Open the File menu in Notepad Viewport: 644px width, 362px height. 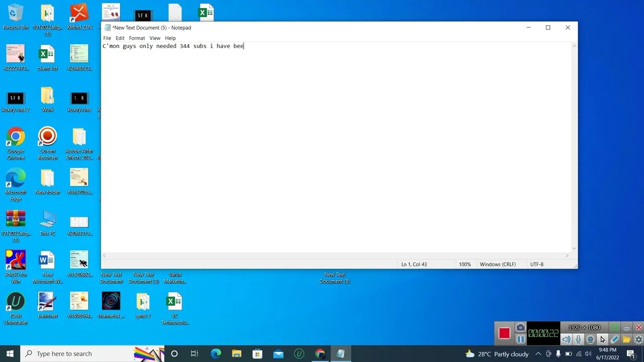(107, 38)
